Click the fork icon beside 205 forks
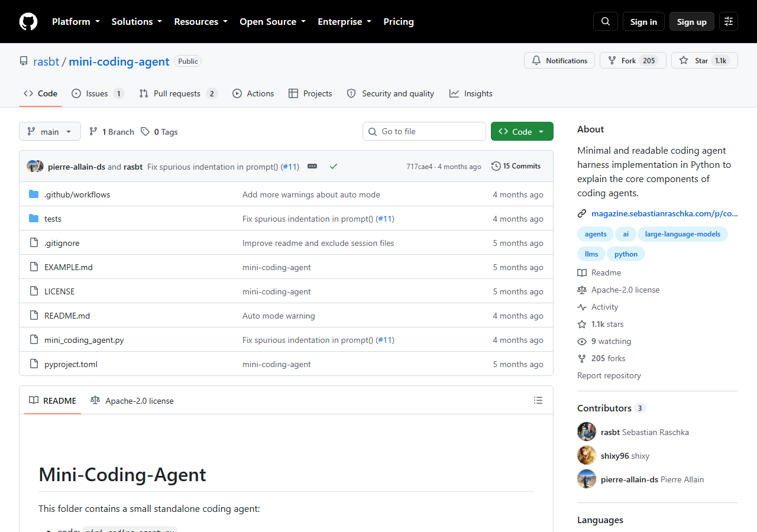The image size is (757, 532). (x=582, y=358)
